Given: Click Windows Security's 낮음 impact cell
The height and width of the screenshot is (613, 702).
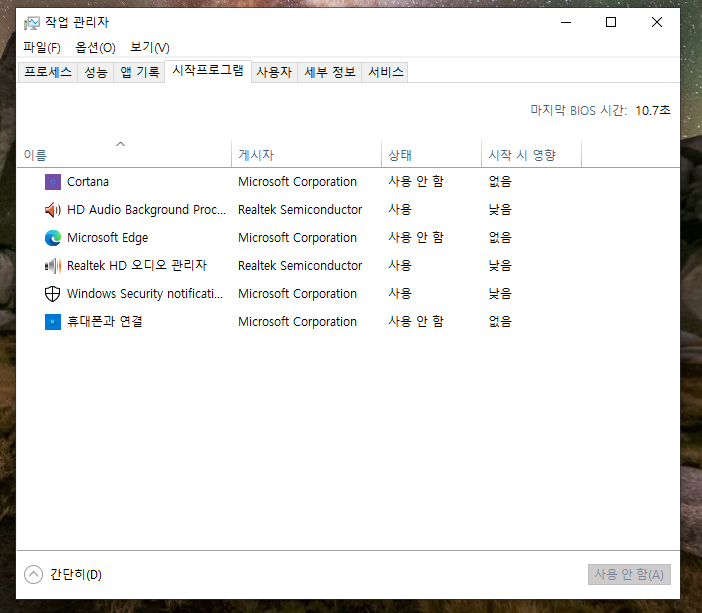Looking at the screenshot, I should 500,294.
